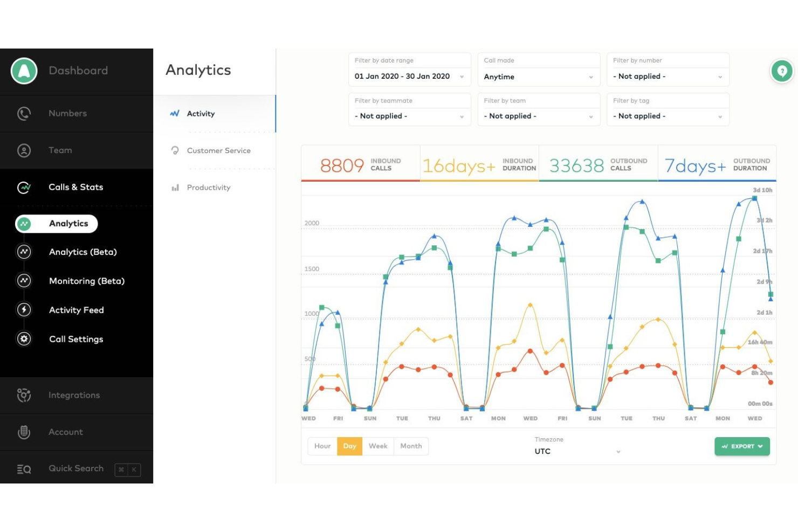The width and height of the screenshot is (798, 532).
Task: Switch to the Customer Service tab
Action: pyautogui.click(x=218, y=150)
